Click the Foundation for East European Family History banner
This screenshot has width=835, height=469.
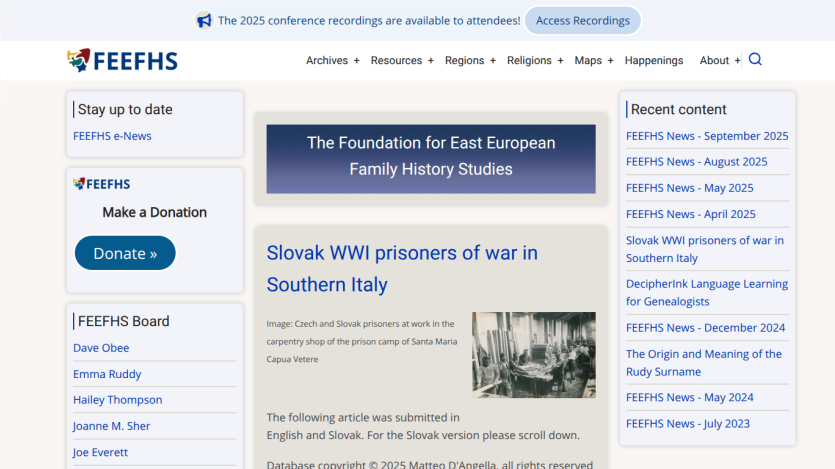[x=431, y=159]
